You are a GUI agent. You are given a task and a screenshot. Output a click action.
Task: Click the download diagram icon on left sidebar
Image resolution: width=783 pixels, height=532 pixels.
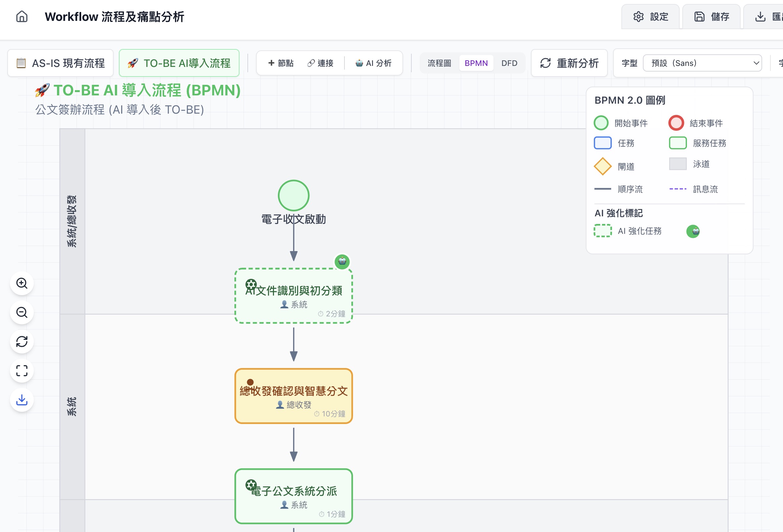pyautogui.click(x=22, y=399)
